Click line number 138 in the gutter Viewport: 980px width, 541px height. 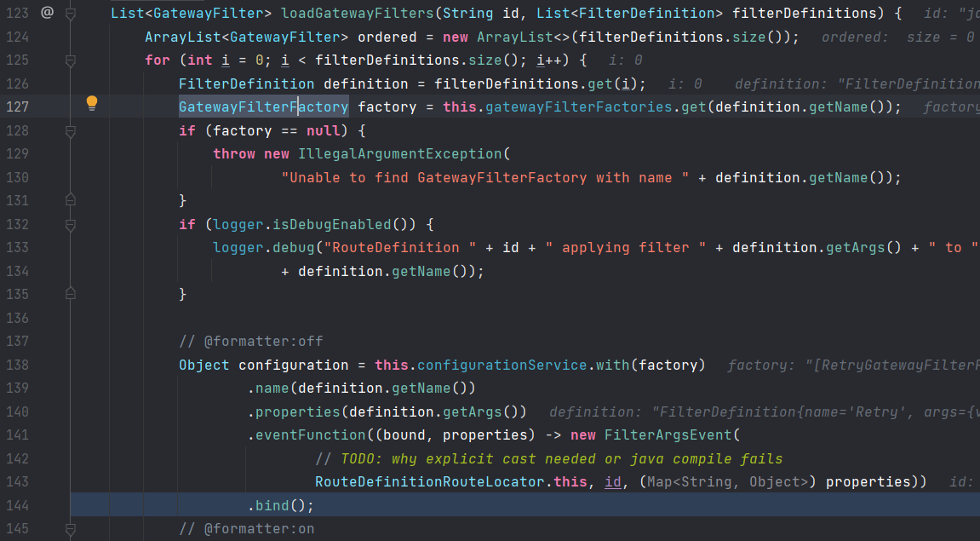click(x=17, y=365)
